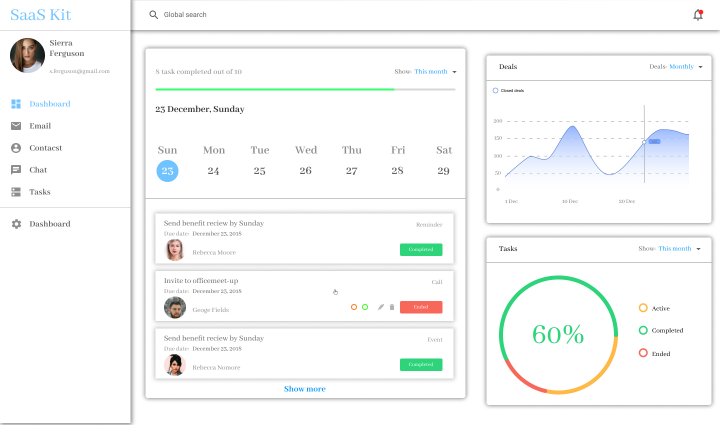
Task: Click the global search magnifier icon
Action: tap(153, 15)
